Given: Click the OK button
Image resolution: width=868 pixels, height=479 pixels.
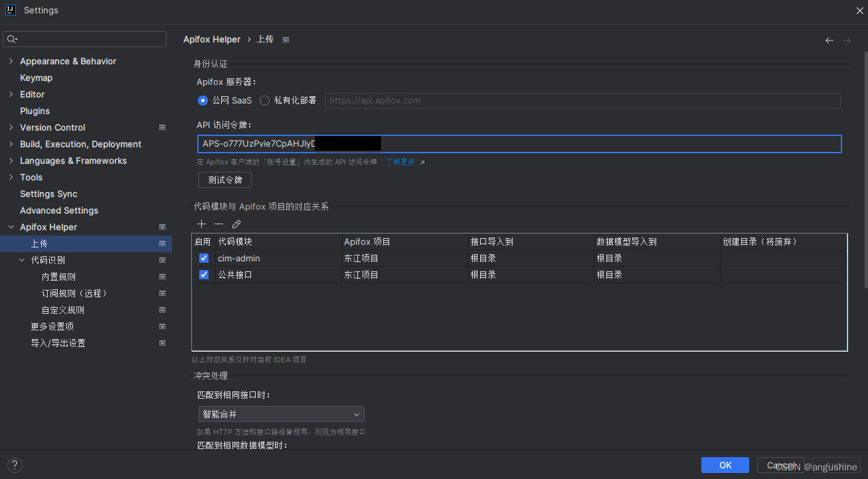Looking at the screenshot, I should pyautogui.click(x=725, y=465).
